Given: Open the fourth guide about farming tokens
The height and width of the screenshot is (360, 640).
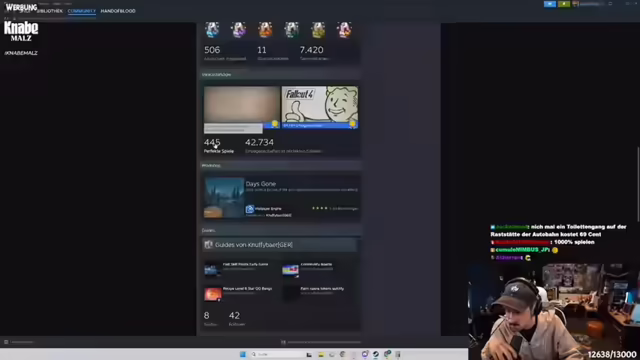Looking at the screenshot, I should pyautogui.click(x=322, y=289).
